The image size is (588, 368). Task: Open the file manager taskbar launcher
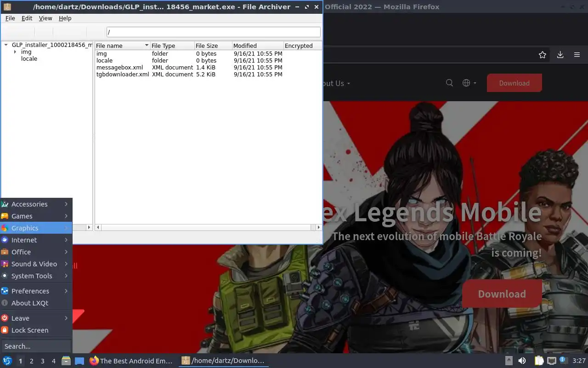click(x=66, y=361)
